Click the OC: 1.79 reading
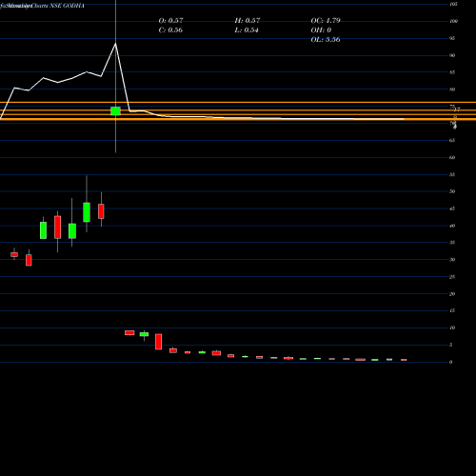Image resolution: width=476 pixels, height=476 pixels. (326, 21)
